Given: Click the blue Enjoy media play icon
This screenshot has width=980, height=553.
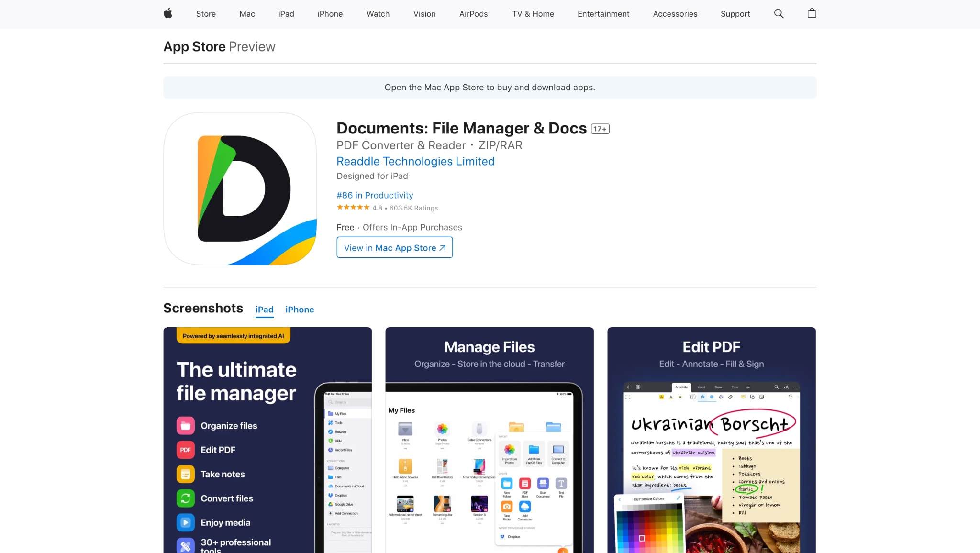Looking at the screenshot, I should point(186,522).
